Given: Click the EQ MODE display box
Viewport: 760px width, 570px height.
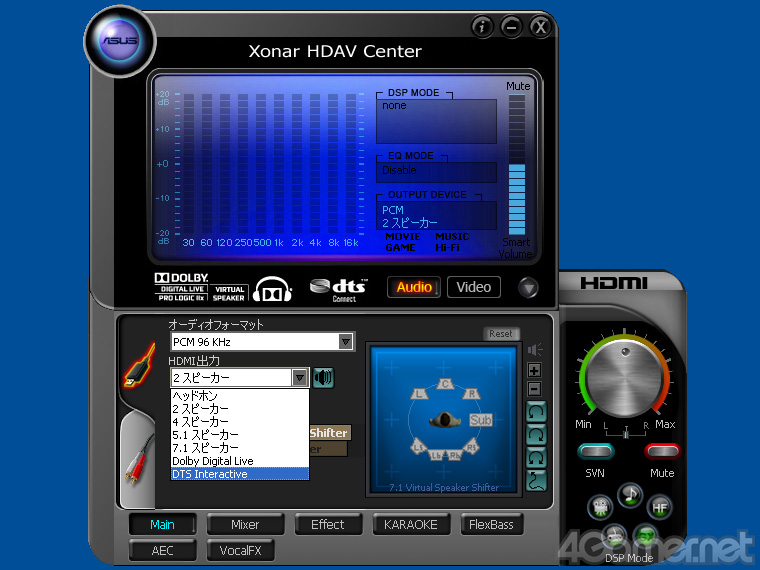Looking at the screenshot, I should point(437,172).
